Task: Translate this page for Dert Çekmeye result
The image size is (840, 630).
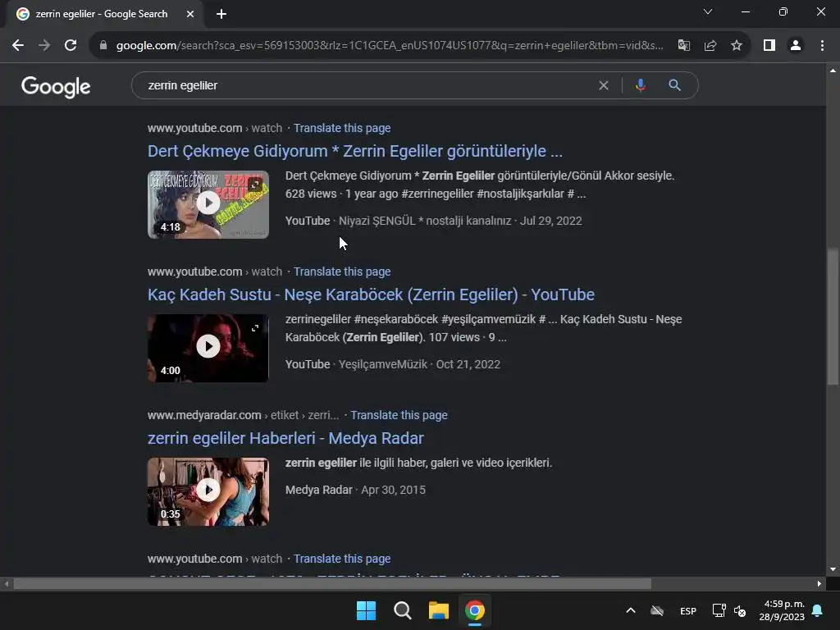Action: pyautogui.click(x=342, y=128)
